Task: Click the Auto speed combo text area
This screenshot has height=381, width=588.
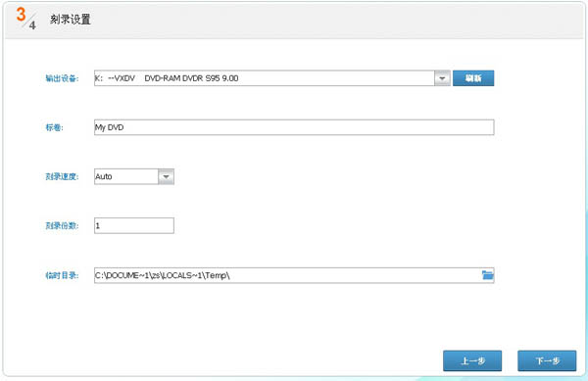Action: (x=126, y=176)
